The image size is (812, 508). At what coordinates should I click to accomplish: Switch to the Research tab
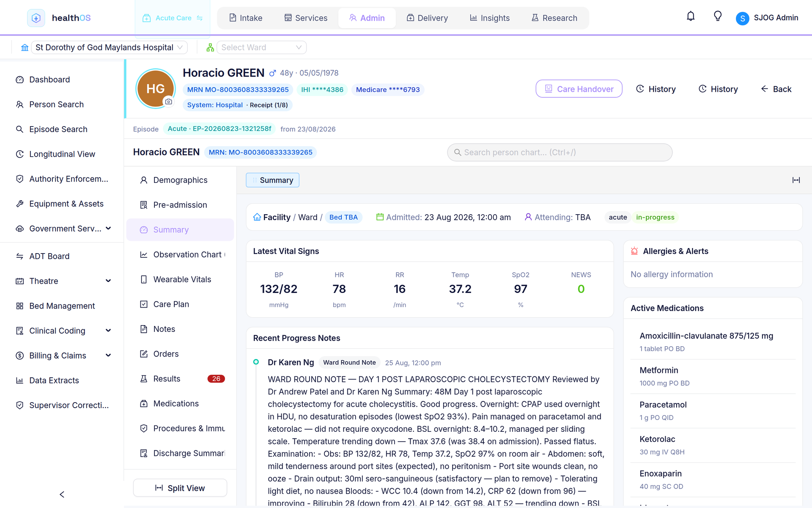tap(554, 18)
